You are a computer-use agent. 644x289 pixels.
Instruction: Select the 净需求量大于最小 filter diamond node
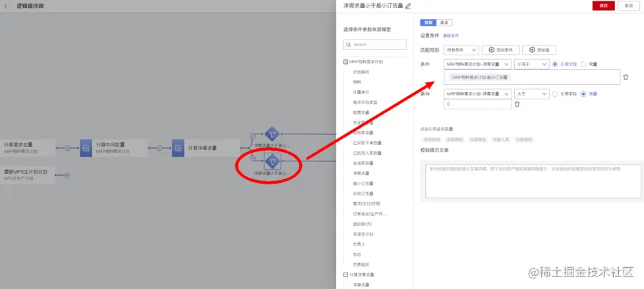point(272,134)
